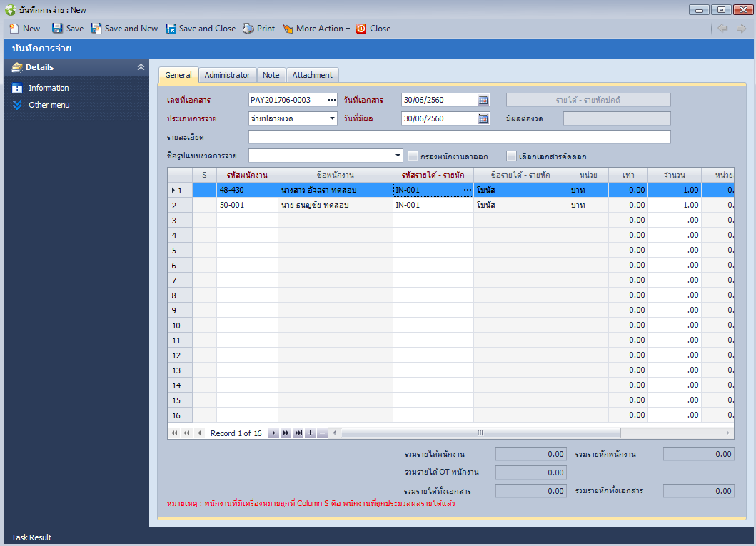Click the รายได้ - รายหักปกติ button

(x=588, y=100)
